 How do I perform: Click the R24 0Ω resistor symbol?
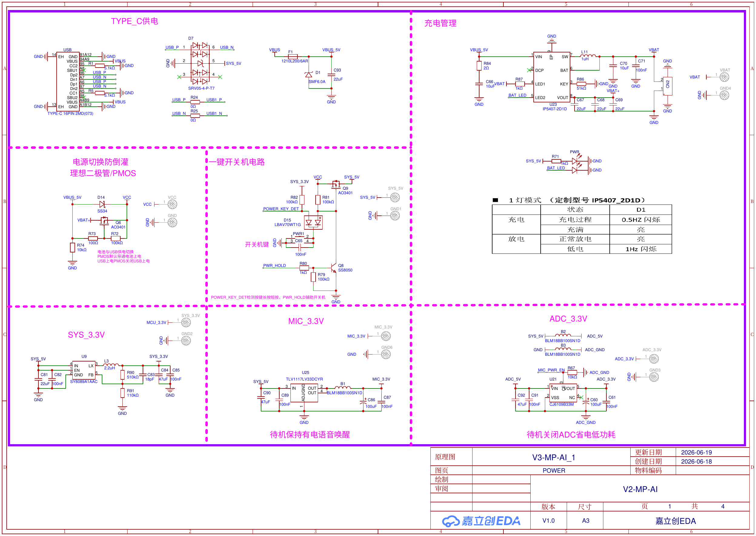click(195, 102)
